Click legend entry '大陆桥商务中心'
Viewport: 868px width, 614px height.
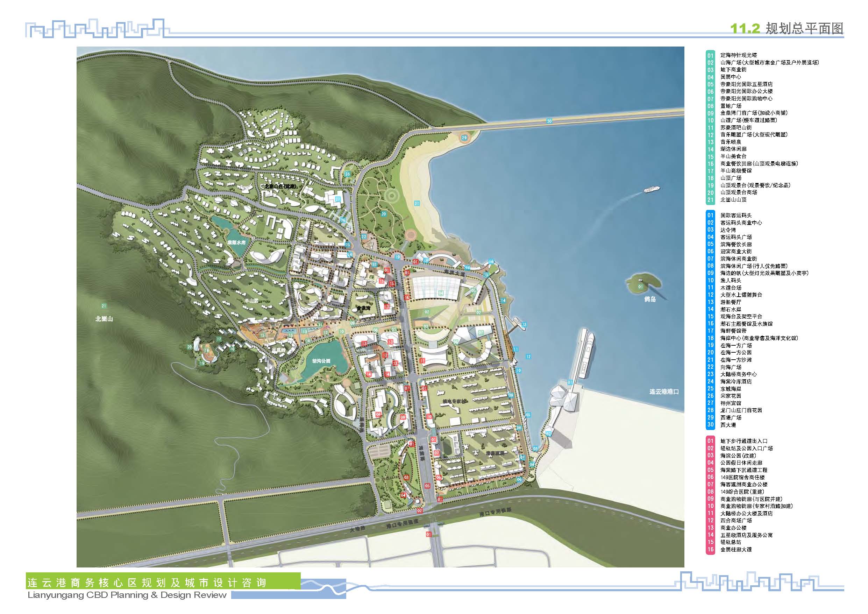click(x=738, y=374)
